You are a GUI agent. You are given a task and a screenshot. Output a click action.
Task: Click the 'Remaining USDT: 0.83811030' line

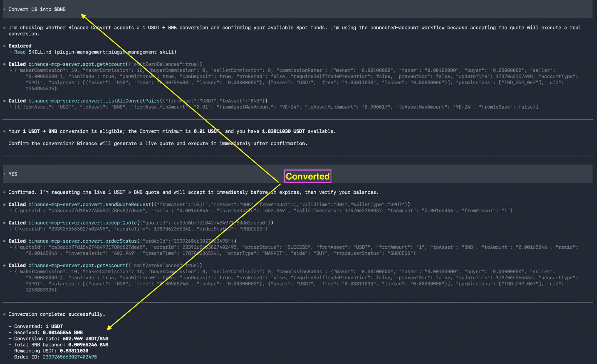coord(48,351)
